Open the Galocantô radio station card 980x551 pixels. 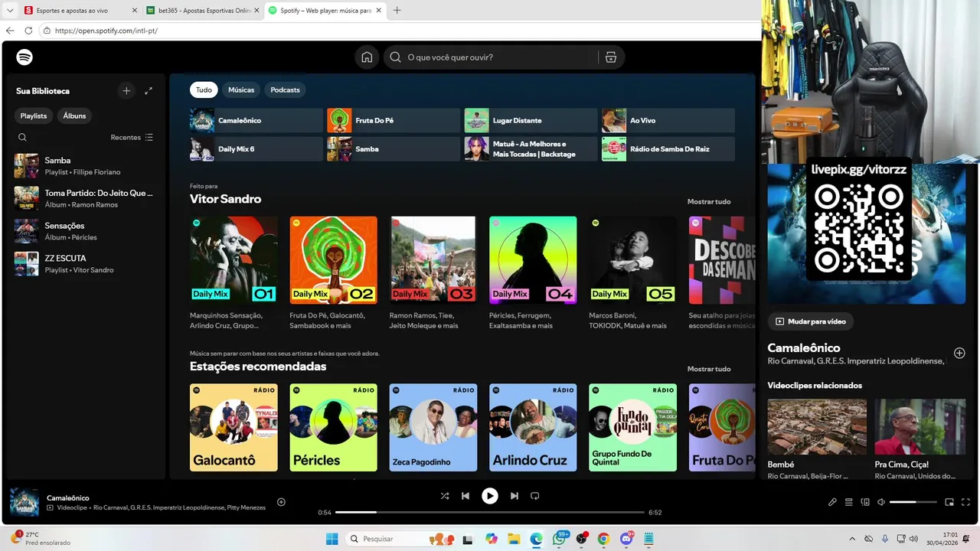click(234, 427)
